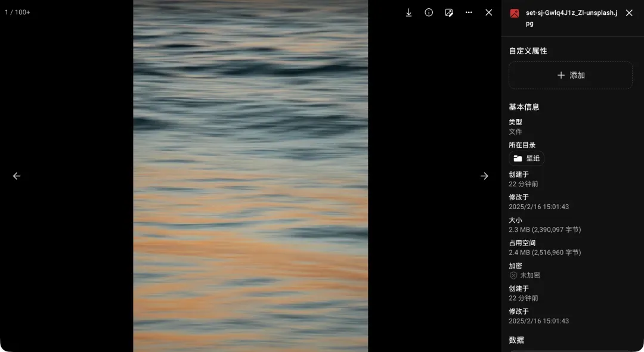Screen dimensions: 644x352
Task: Click the 数据 section heading
Action: coord(516,340)
